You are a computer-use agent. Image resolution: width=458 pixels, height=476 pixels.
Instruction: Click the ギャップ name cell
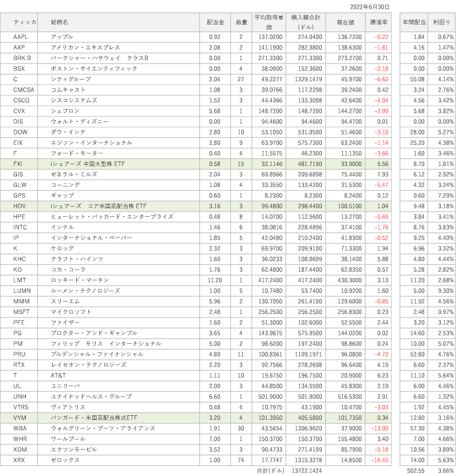pos(119,196)
